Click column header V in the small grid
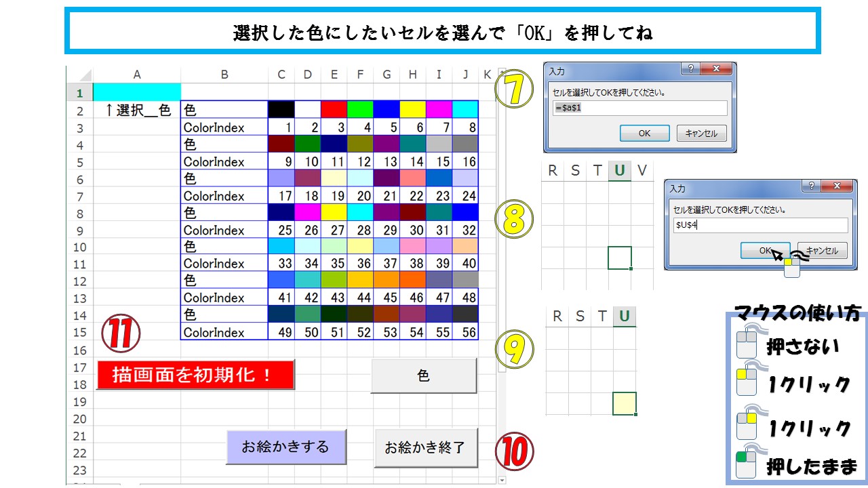This screenshot has height=488, width=868. coord(642,171)
